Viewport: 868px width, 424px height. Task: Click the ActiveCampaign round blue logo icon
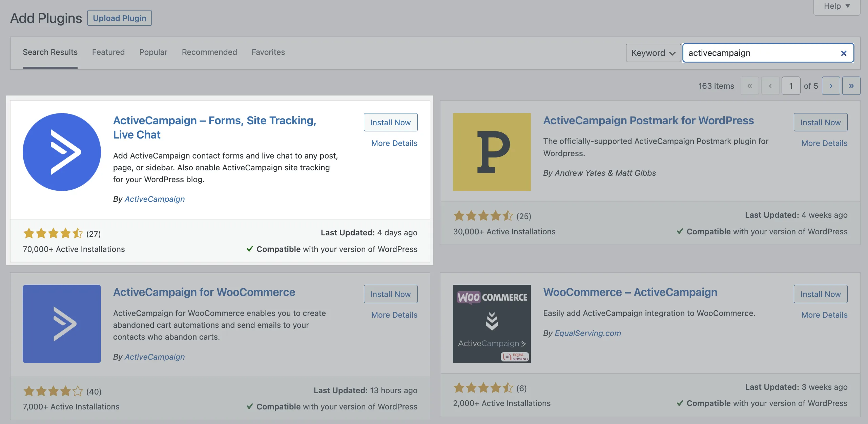62,152
